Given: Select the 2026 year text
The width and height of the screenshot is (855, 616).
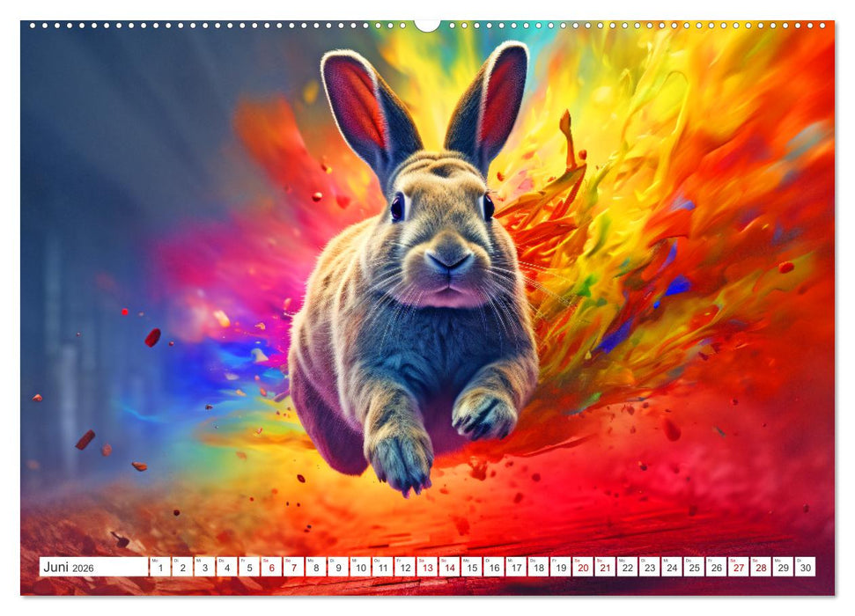Looking at the screenshot, I should (x=84, y=567).
